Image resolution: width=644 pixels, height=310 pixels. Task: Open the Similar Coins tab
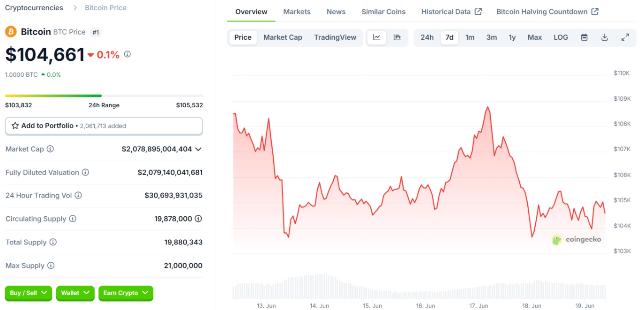click(383, 12)
